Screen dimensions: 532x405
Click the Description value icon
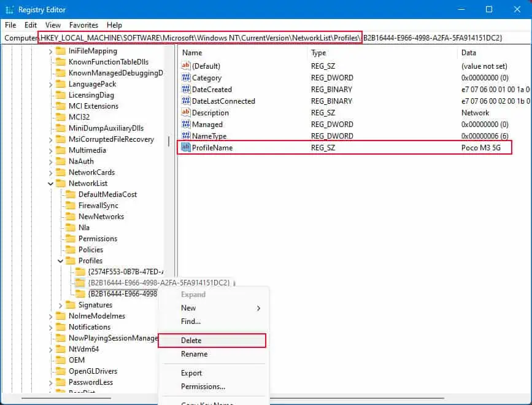[x=187, y=112]
